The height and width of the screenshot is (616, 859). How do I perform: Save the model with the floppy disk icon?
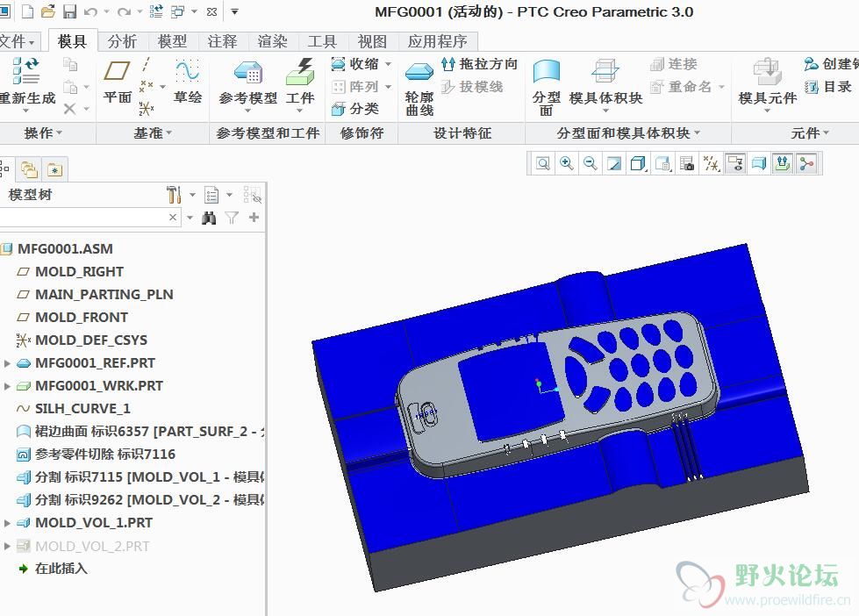tap(69, 11)
